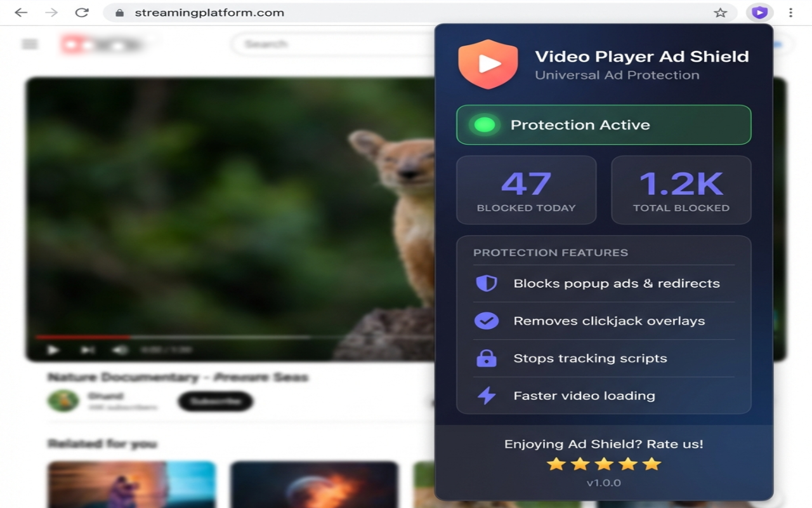Viewport: 812px width, 508px height.
Task: Click the faster video loading lightning icon
Action: click(486, 396)
